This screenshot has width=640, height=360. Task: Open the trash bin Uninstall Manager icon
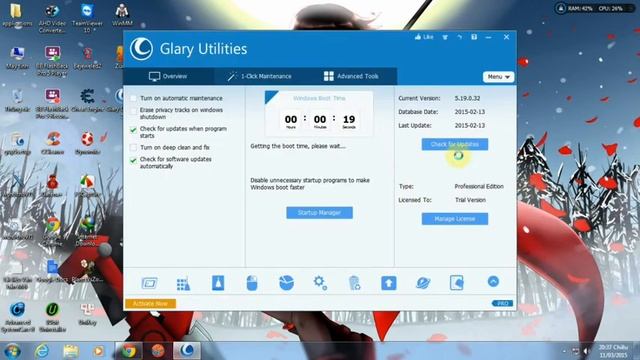[x=354, y=283]
